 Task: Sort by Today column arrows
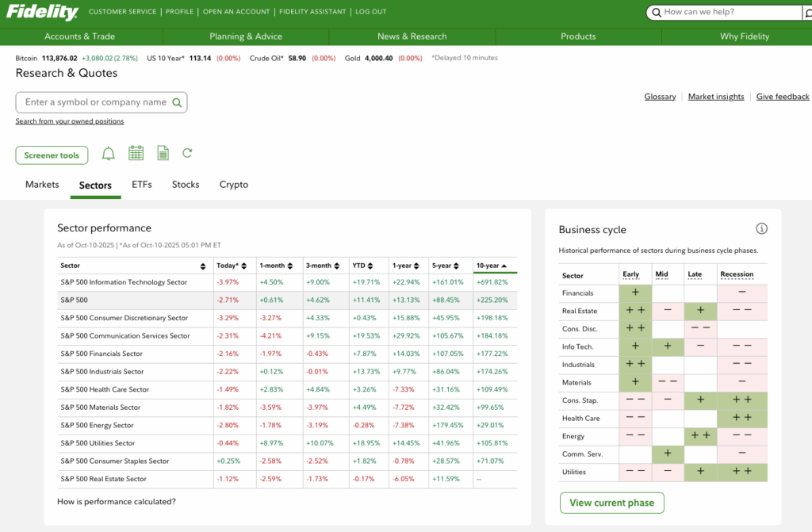point(245,266)
